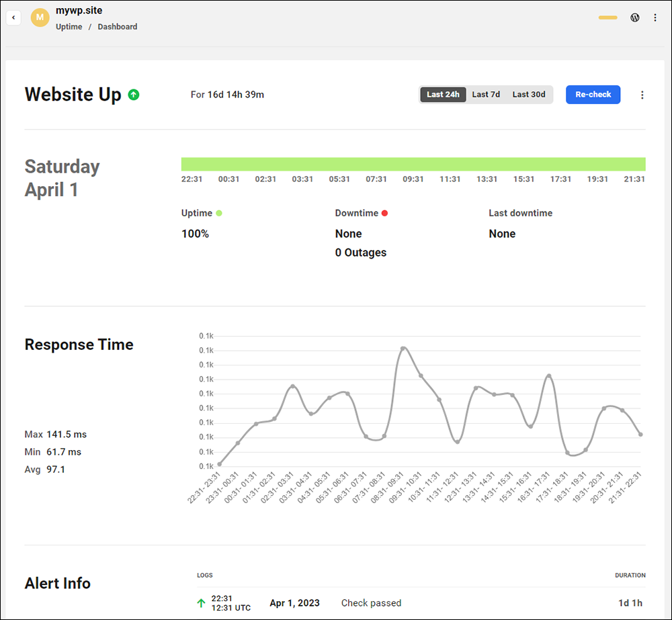Open the uptime panel three-dot options
The width and height of the screenshot is (672, 620).
642,95
